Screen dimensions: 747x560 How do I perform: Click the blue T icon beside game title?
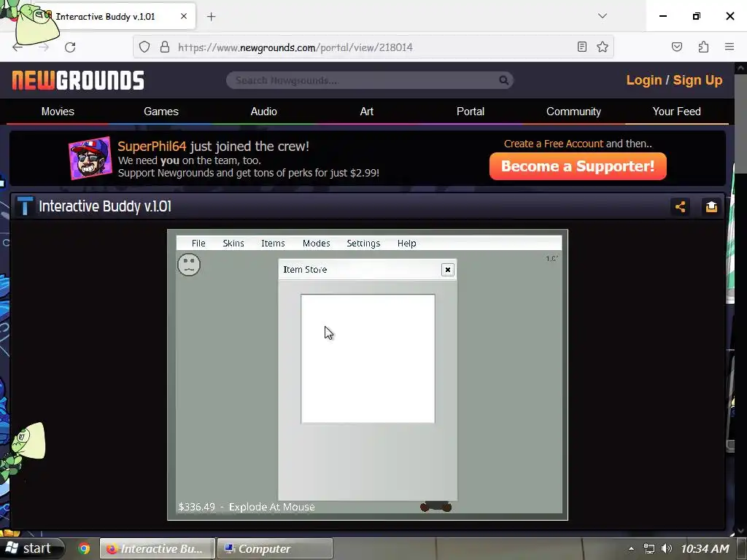click(x=25, y=206)
